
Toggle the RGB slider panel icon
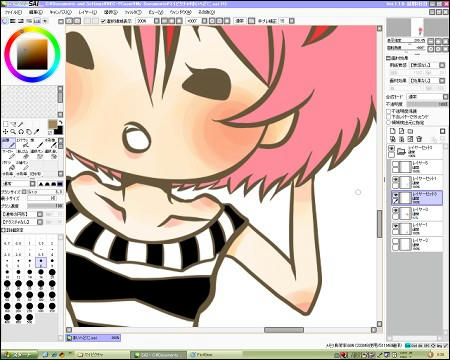pos(13,21)
